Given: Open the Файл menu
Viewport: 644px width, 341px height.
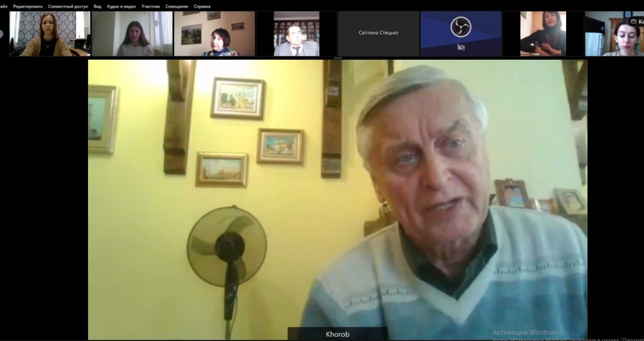Looking at the screenshot, I should click(3, 6).
